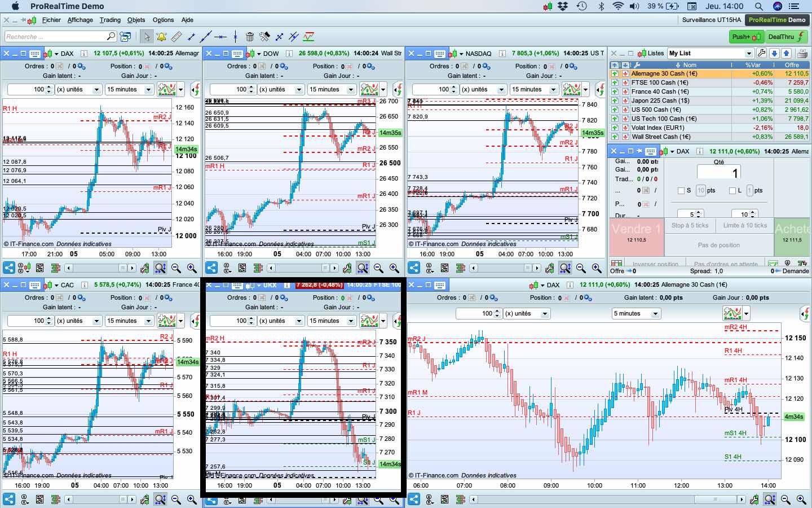Open the Fichier menu
Image resolution: width=812 pixels, height=508 pixels.
51,20
